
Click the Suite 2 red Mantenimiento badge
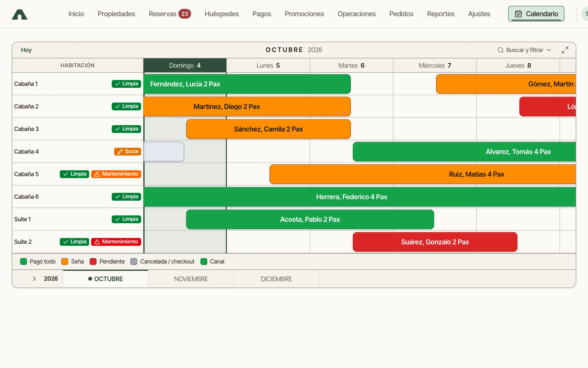(x=116, y=242)
